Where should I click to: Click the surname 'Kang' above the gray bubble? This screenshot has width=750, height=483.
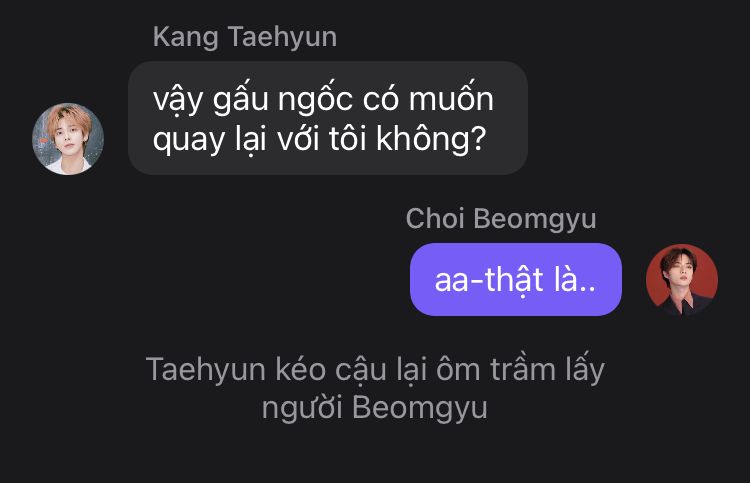click(x=186, y=38)
